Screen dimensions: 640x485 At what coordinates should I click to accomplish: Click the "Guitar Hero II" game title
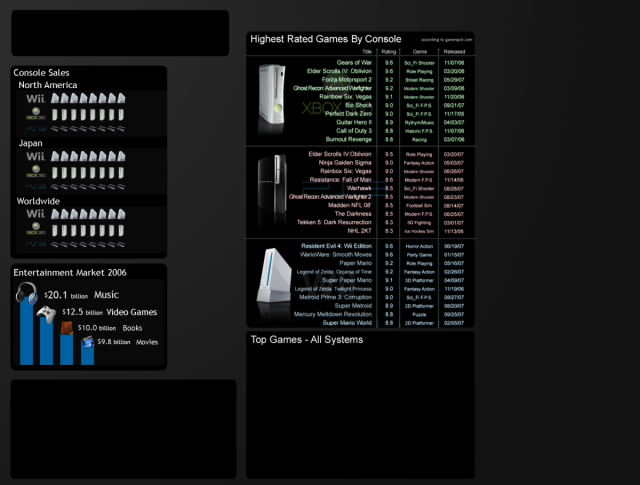coord(354,122)
